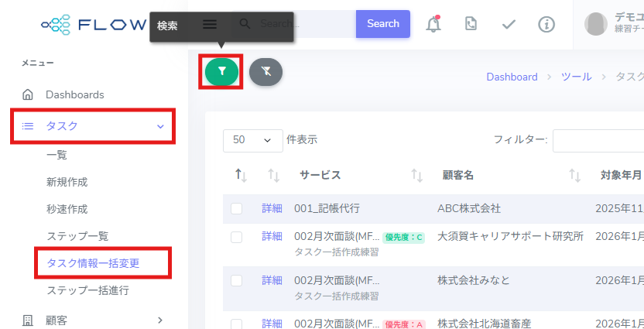
Task: Open the notifications bell icon
Action: (434, 24)
